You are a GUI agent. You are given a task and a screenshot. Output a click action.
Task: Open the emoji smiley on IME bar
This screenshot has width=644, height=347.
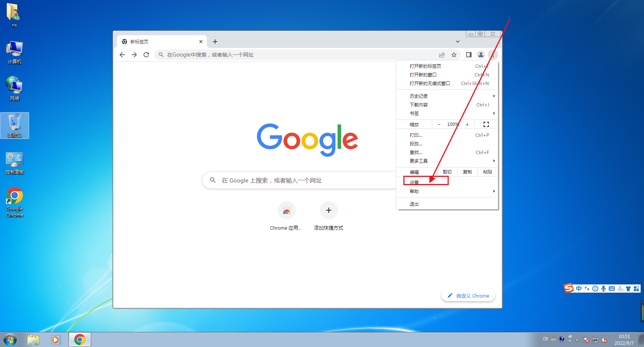[x=595, y=289]
